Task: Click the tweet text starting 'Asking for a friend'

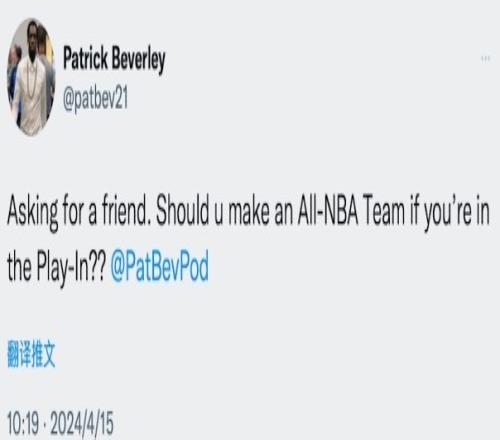Action: [248, 239]
